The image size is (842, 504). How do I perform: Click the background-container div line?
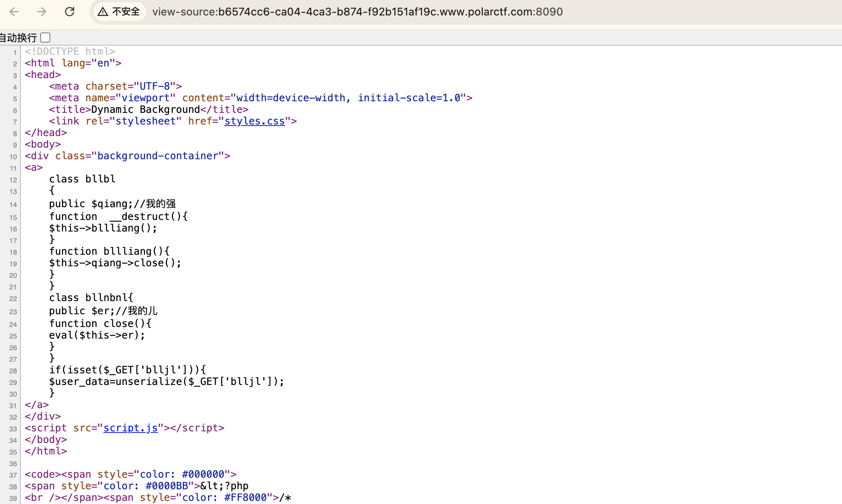[x=127, y=156]
